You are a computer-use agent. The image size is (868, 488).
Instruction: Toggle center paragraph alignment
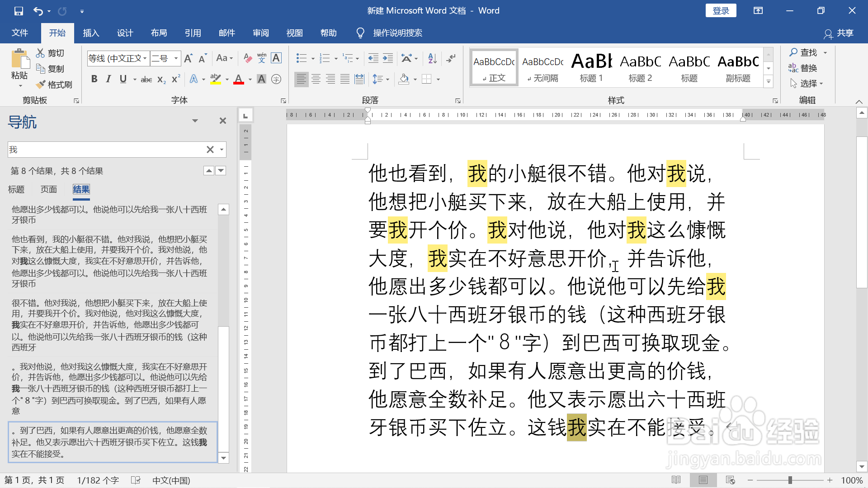tap(316, 79)
